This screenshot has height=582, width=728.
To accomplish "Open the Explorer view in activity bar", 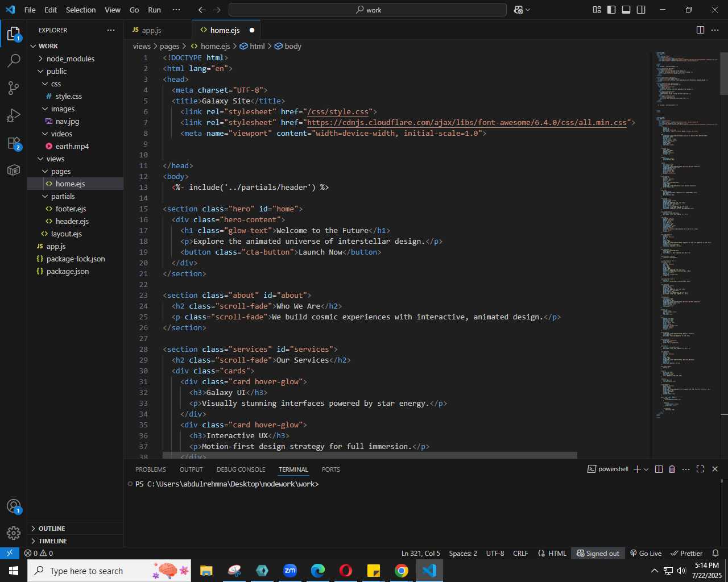I will (x=14, y=34).
